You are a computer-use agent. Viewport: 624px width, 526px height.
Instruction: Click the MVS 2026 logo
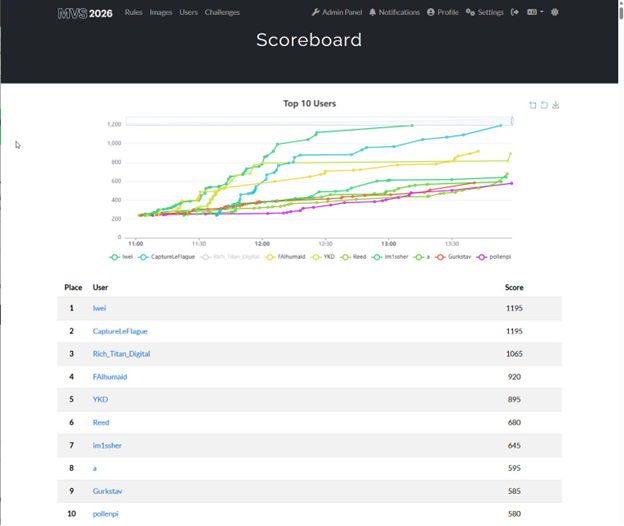[85, 13]
